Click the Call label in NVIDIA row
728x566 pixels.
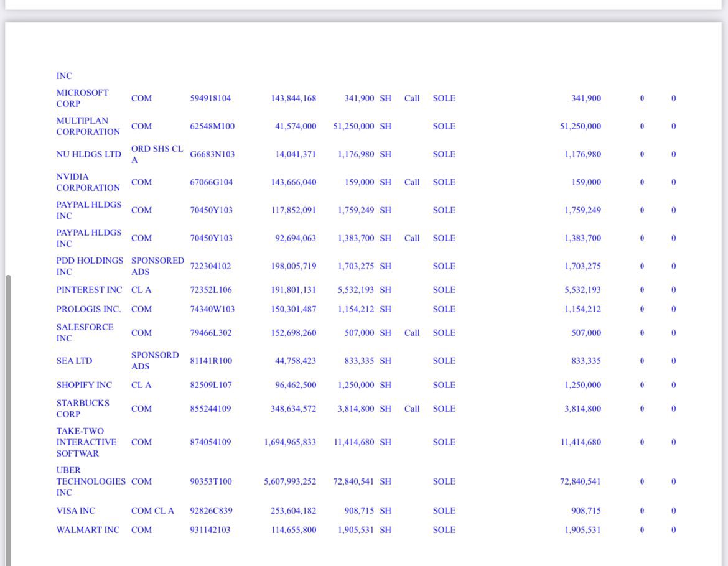412,182
